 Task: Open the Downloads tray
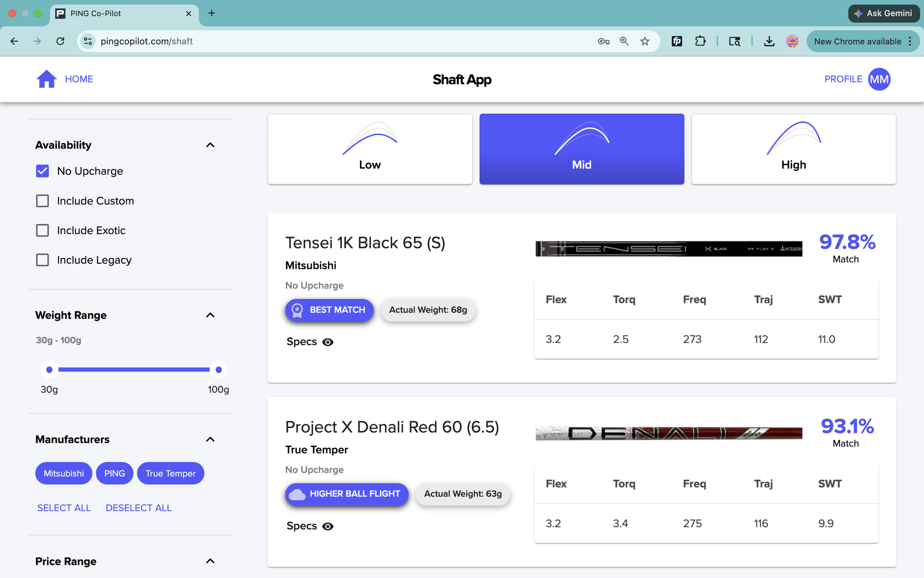click(769, 41)
